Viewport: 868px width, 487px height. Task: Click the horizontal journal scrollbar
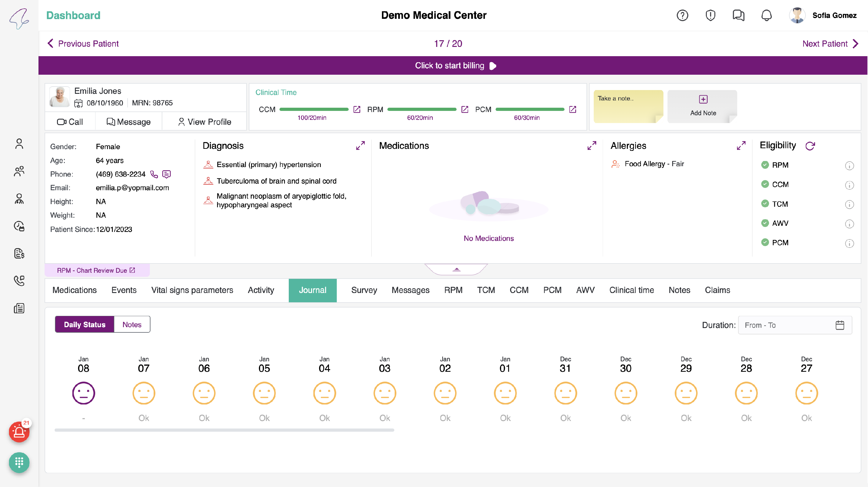pos(224,430)
